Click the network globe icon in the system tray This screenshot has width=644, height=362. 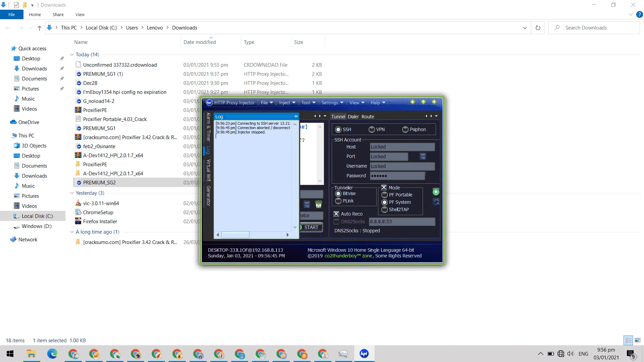[x=560, y=354]
